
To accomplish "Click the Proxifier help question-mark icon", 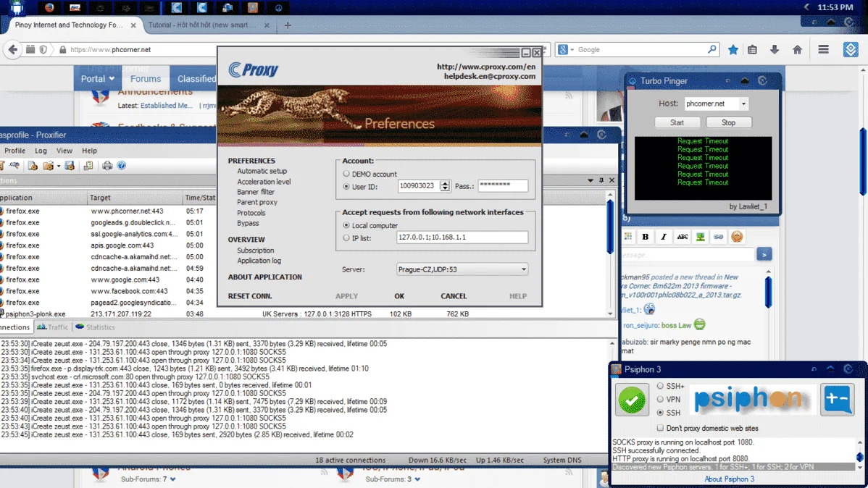I will point(121,165).
